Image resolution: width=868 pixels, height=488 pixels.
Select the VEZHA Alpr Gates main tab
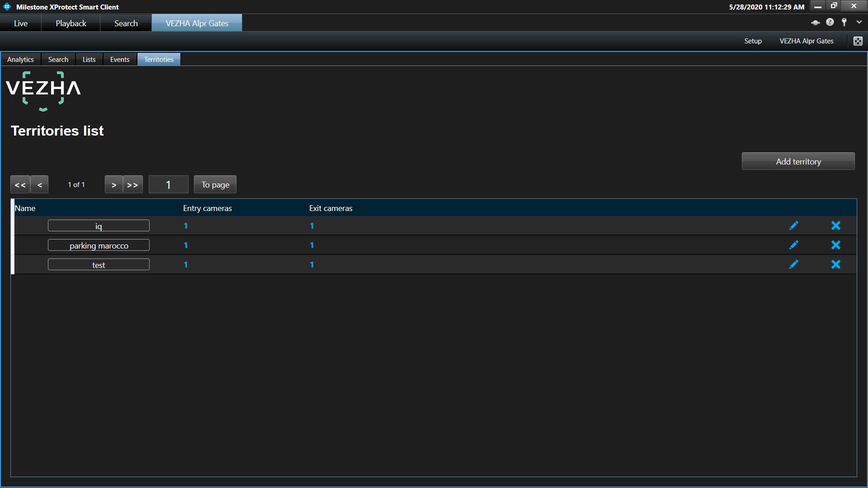point(197,23)
